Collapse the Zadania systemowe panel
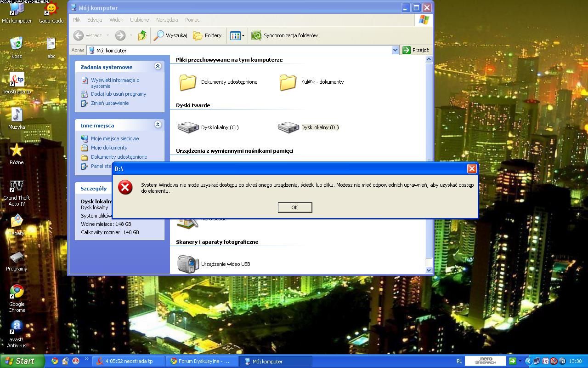This screenshot has height=368, width=588. 158,67
